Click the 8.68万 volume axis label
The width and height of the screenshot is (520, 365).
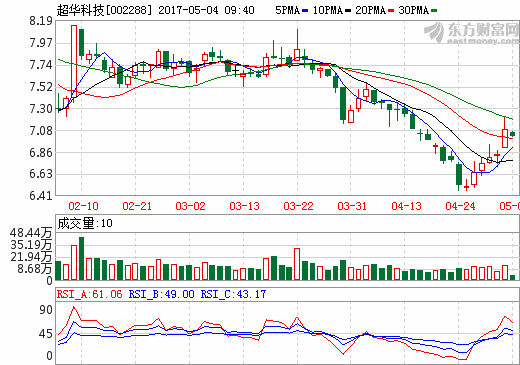click(x=35, y=268)
